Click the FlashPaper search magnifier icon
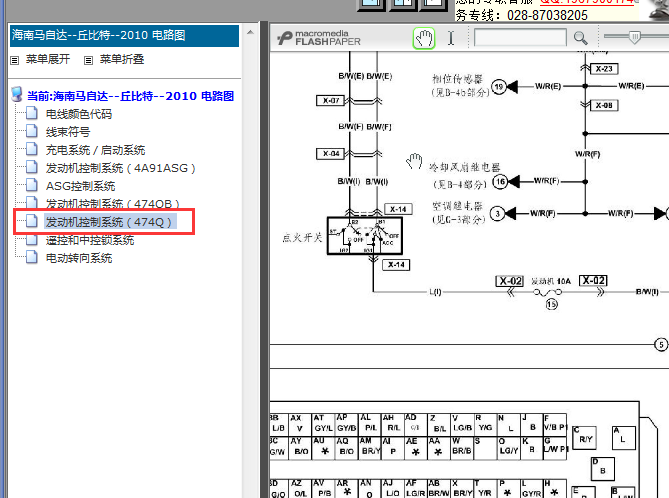This screenshot has width=669, height=498. point(580,38)
